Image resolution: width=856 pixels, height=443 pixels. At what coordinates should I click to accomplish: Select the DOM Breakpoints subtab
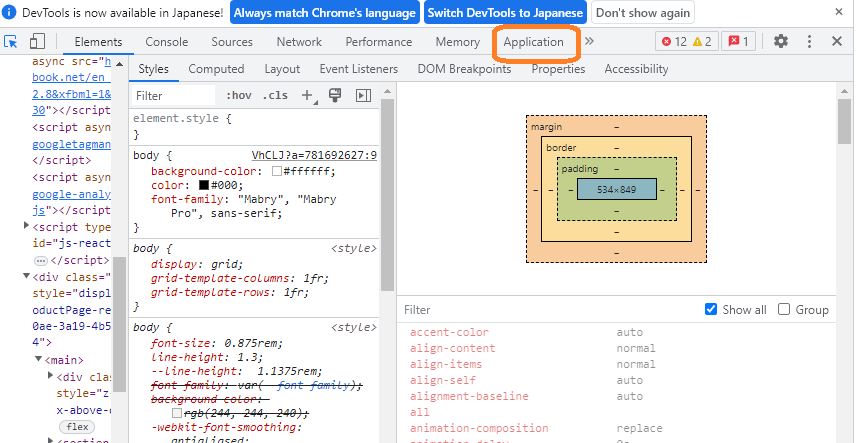[x=464, y=69]
